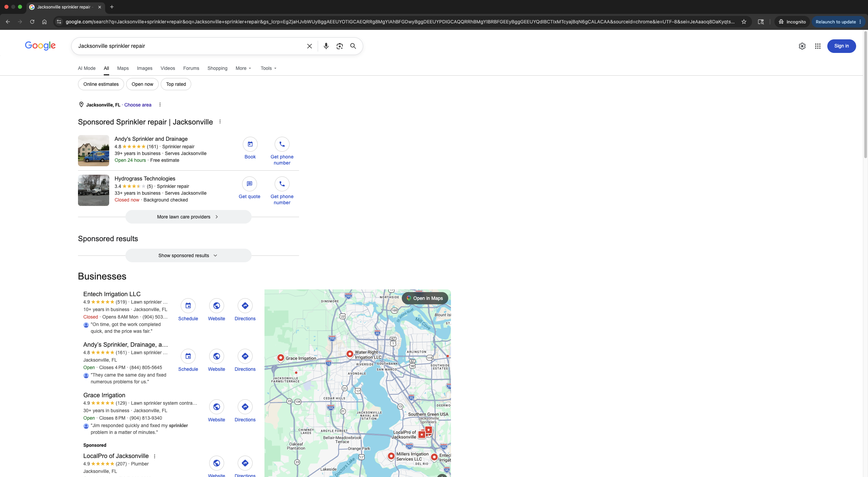Expand Show sponsored results
This screenshot has width=868, height=477.
tap(188, 255)
